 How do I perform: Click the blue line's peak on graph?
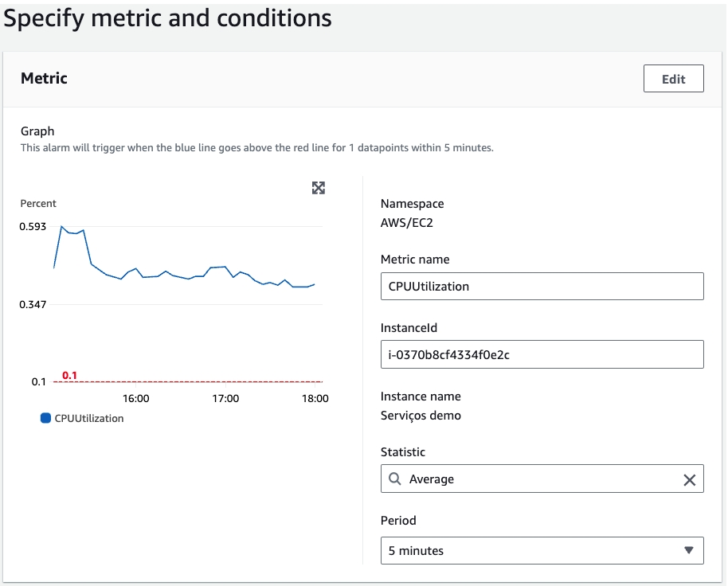point(61,227)
